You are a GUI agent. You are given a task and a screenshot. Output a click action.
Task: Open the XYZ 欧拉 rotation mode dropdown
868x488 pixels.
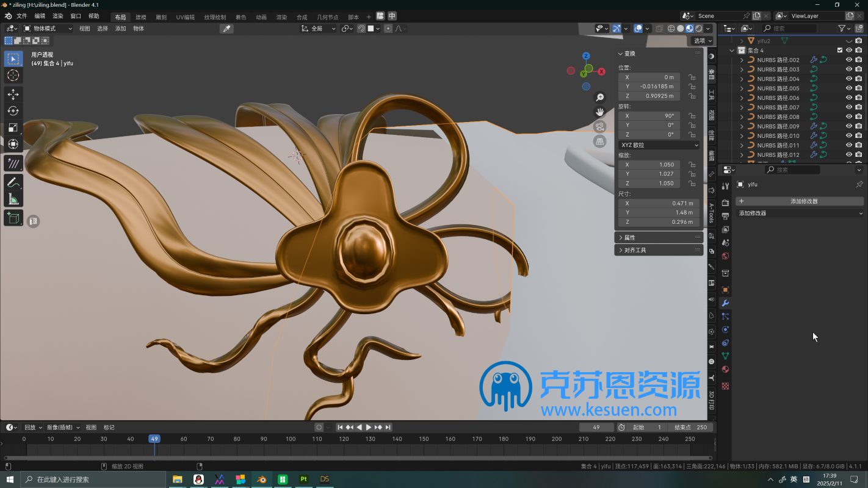click(659, 145)
